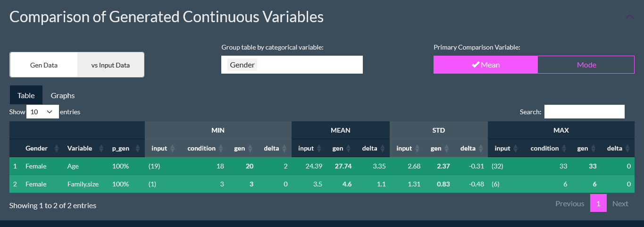Image resolution: width=644 pixels, height=227 pixels.
Task: Click the 0.83 STD gen value
Action: tap(443, 184)
